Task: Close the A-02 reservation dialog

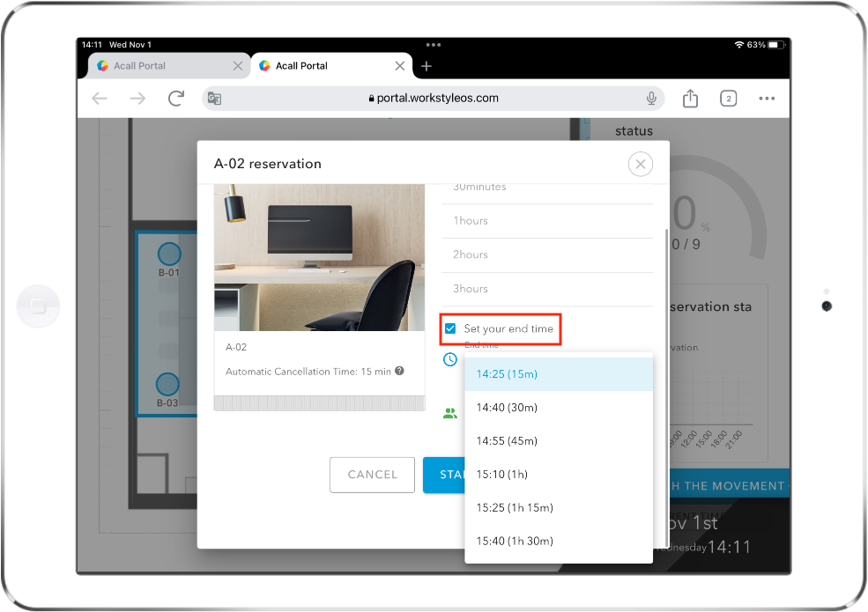Action: (x=640, y=164)
